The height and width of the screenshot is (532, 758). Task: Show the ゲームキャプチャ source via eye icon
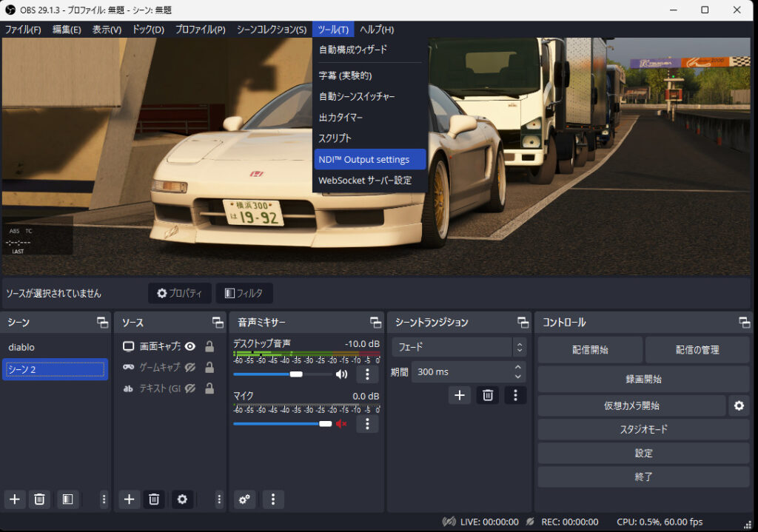pyautogui.click(x=190, y=367)
